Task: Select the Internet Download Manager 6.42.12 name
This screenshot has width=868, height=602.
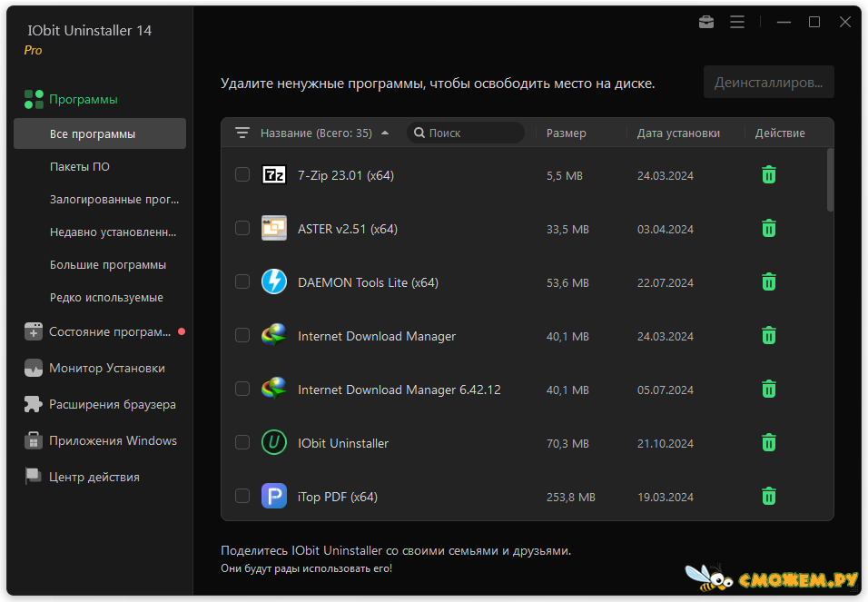Action: pos(399,390)
